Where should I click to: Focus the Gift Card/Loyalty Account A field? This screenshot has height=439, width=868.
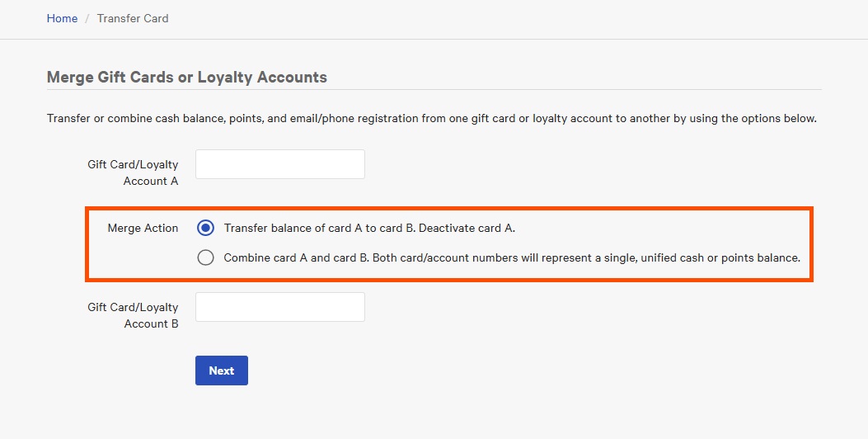[279, 164]
